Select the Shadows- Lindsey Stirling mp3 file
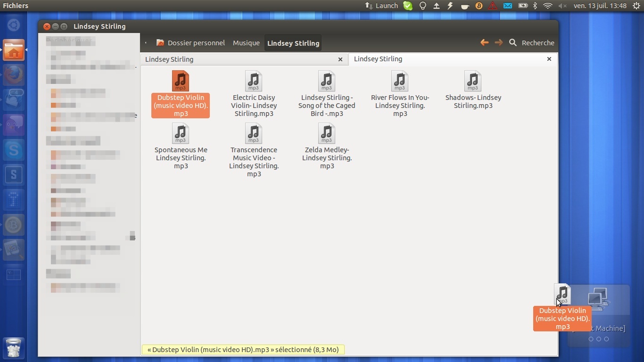Viewport: 644px width, 362px height. [x=473, y=90]
